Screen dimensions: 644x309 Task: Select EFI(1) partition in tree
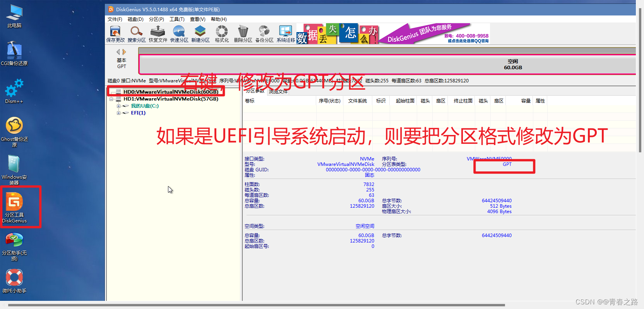click(x=138, y=113)
